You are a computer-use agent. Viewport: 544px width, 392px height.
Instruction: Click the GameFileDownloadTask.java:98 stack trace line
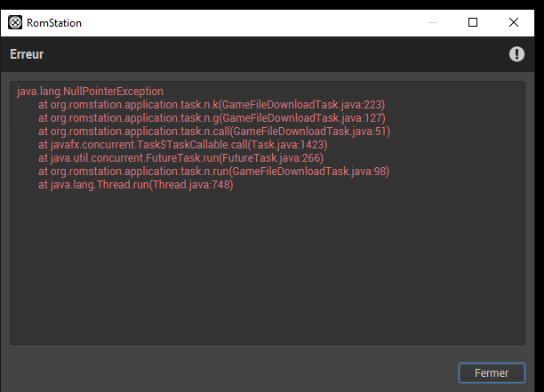pos(213,171)
